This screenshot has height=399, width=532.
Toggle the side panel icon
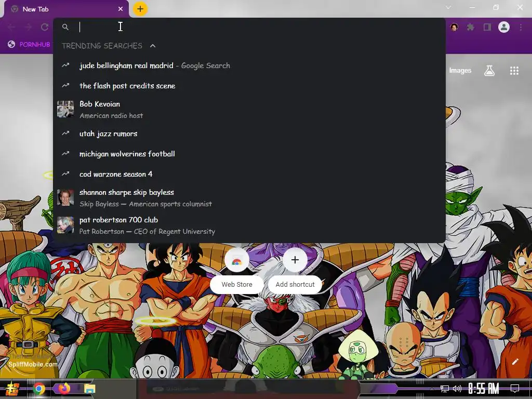[x=487, y=27]
